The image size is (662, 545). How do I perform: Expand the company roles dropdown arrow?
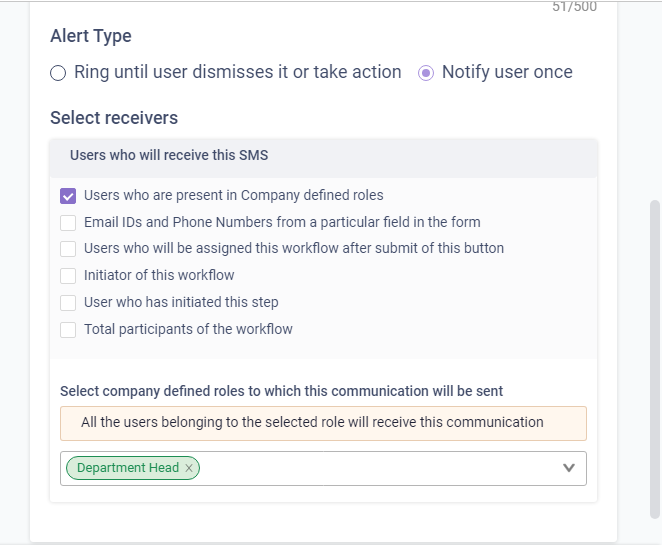click(569, 468)
